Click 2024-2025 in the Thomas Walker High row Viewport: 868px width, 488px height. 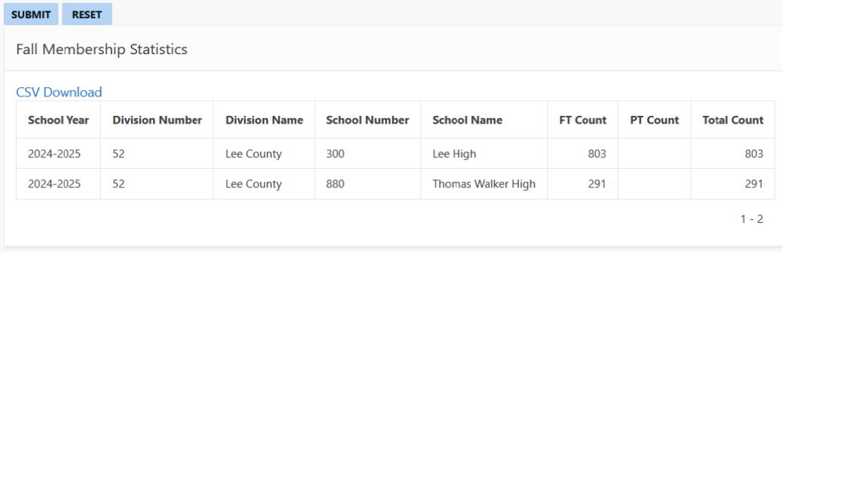tap(58, 184)
